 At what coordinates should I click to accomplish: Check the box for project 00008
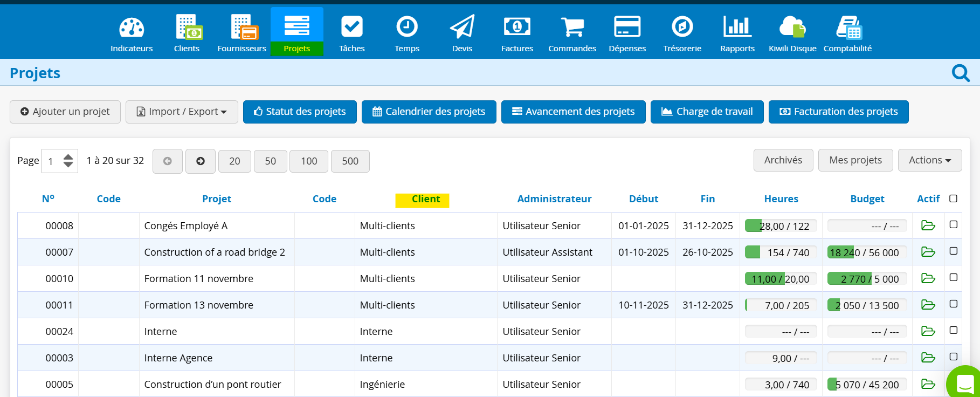pos(953,224)
